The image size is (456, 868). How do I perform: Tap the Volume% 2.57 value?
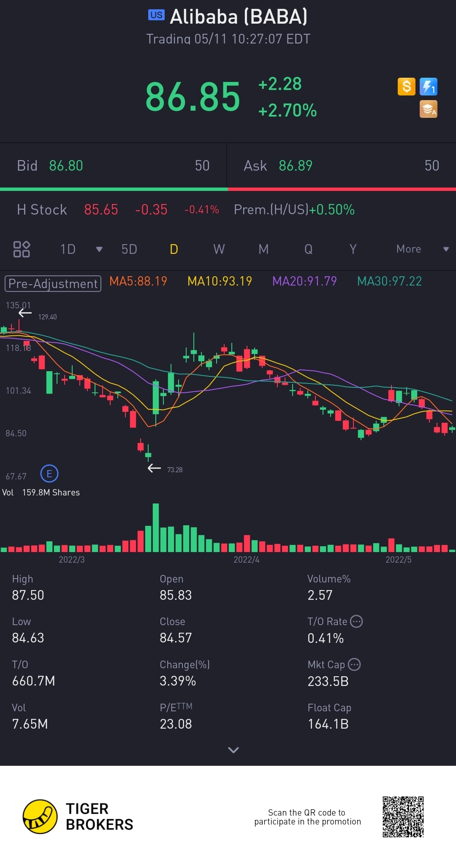pos(320,595)
